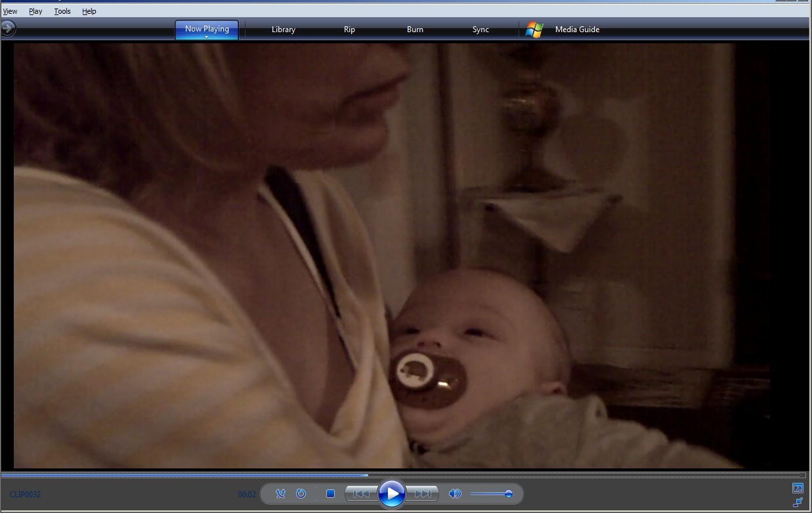Switch to full screen view icon
The width and height of the screenshot is (812, 513).
tap(798, 488)
